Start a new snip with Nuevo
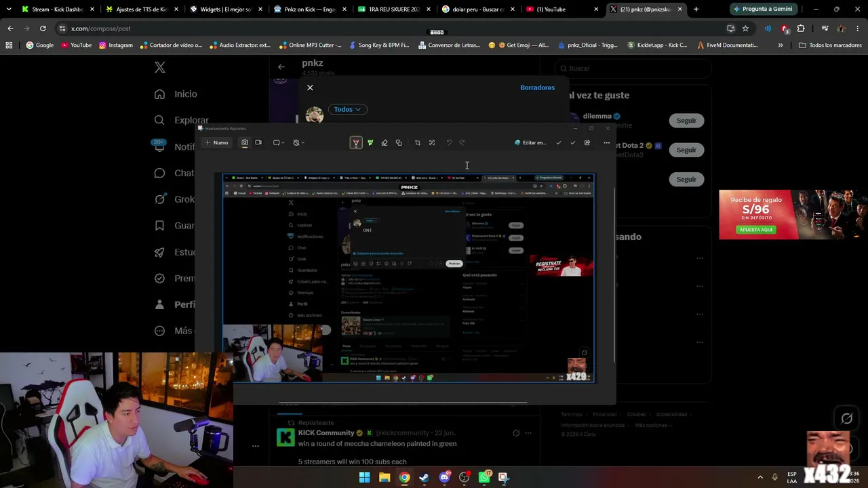This screenshot has height=488, width=868. (x=216, y=142)
